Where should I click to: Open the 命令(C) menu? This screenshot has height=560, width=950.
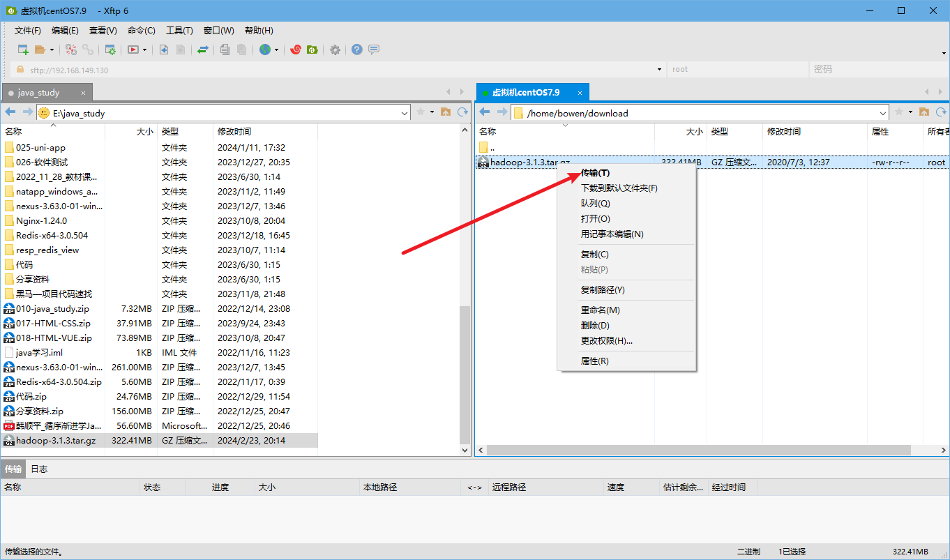142,31
